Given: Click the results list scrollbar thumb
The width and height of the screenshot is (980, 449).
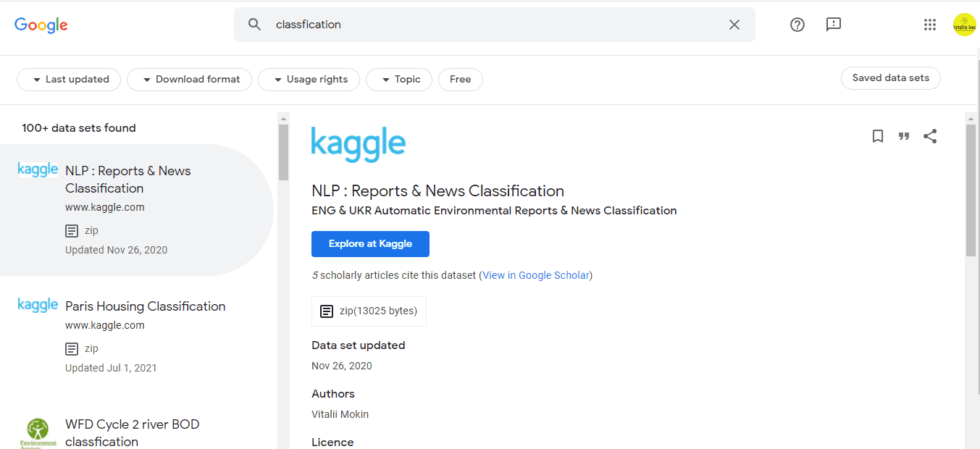Looking at the screenshot, I should (x=283, y=152).
